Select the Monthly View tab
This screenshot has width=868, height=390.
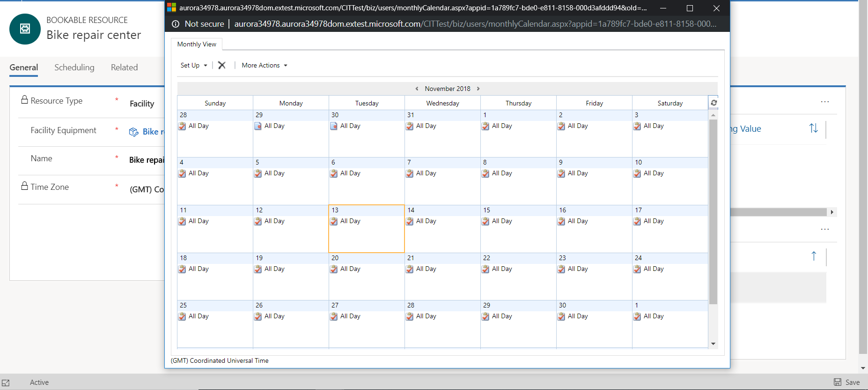tap(197, 44)
